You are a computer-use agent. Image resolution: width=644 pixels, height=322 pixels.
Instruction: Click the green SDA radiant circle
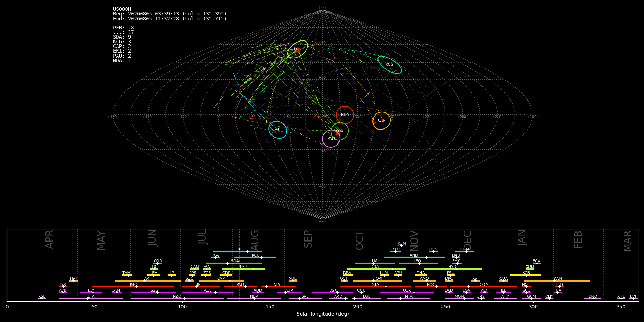click(x=340, y=131)
